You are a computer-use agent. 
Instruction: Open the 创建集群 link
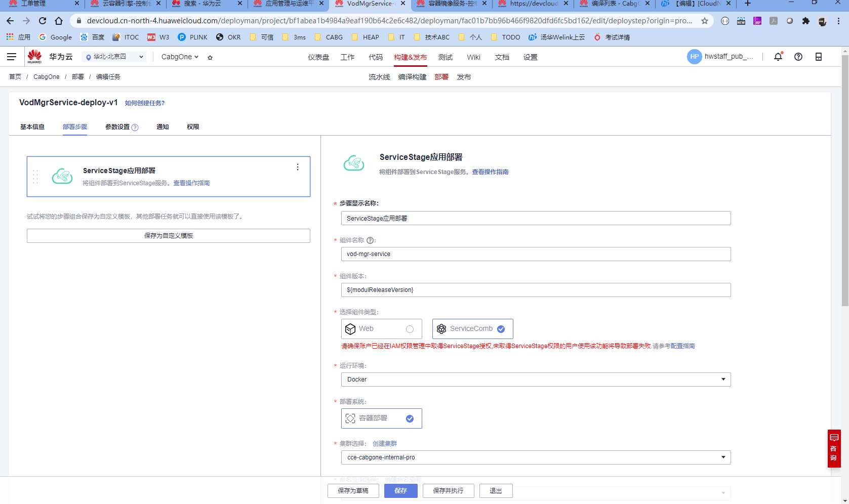click(385, 444)
